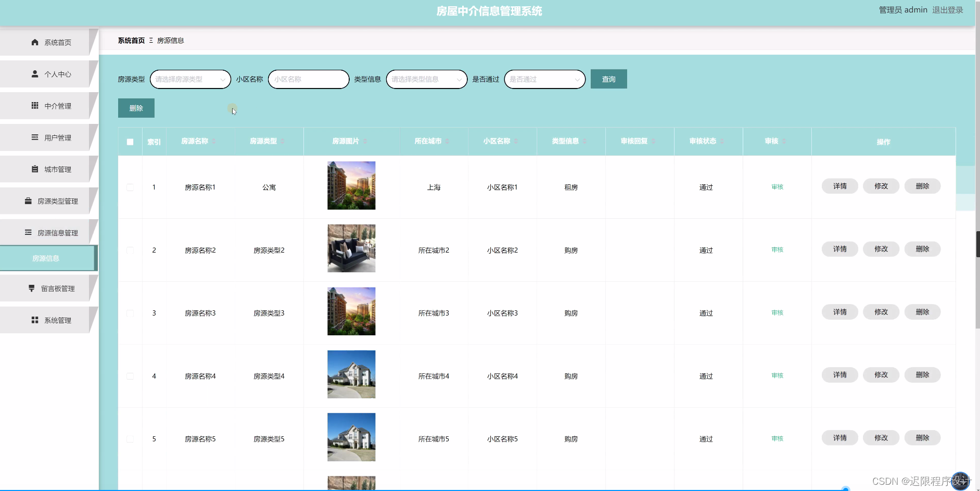This screenshot has width=980, height=491.
Task: Open 用户管理 from the sidebar icon
Action: 35,137
